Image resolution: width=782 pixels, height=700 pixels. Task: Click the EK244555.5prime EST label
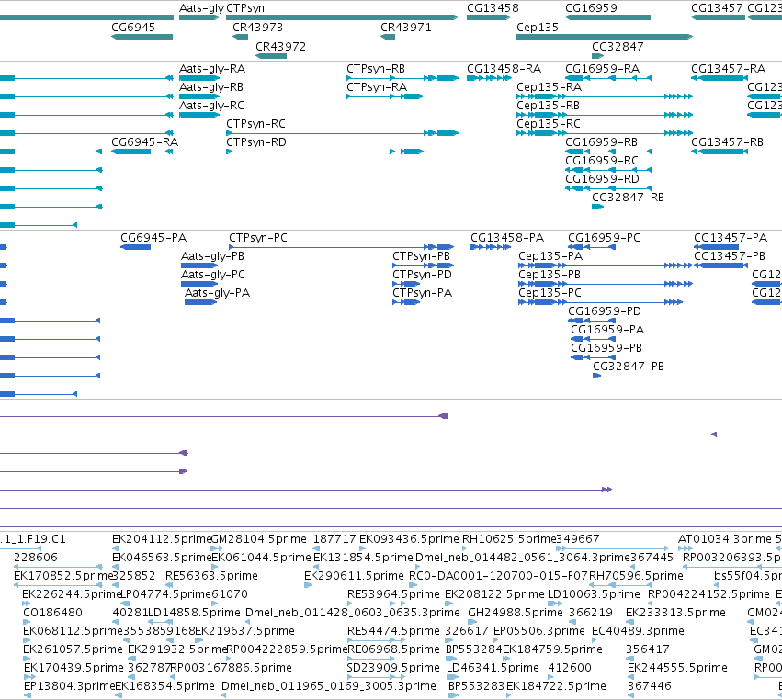pyautogui.click(x=677, y=667)
